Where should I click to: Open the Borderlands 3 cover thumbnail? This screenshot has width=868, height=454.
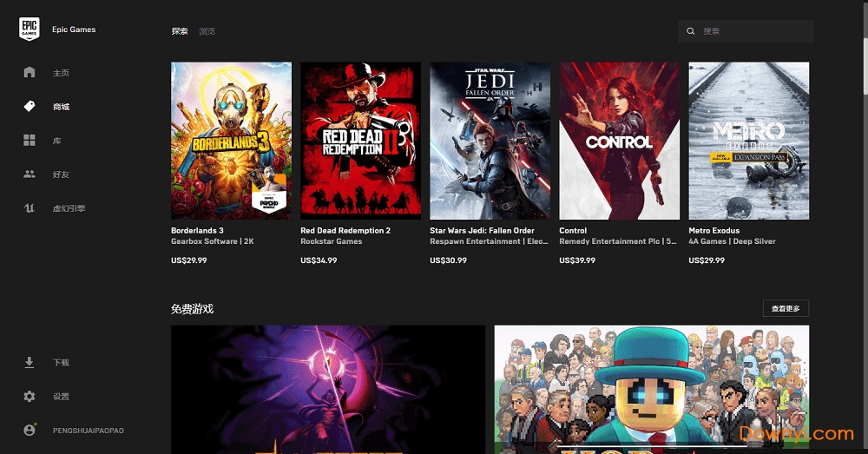tap(232, 141)
